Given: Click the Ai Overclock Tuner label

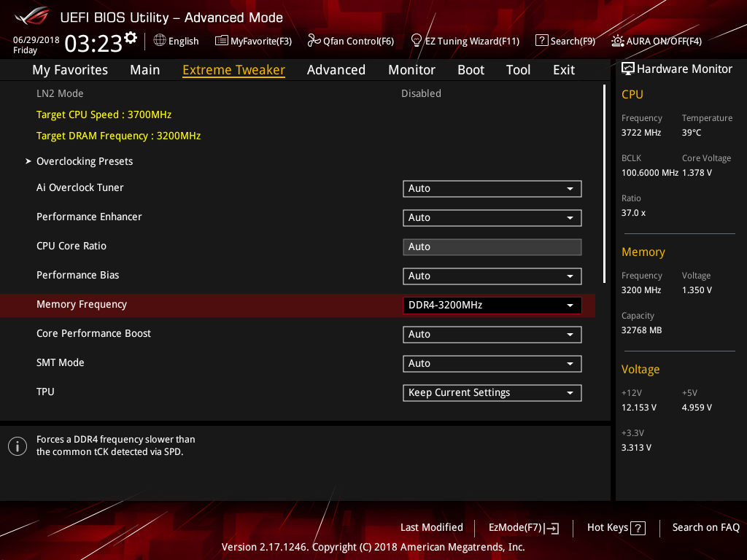Looking at the screenshot, I should coord(80,187).
